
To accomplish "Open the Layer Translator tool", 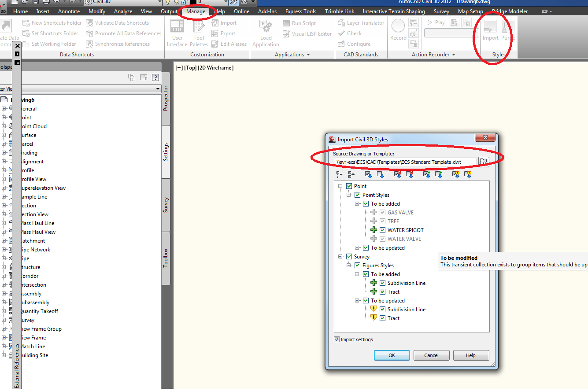I will (361, 22).
